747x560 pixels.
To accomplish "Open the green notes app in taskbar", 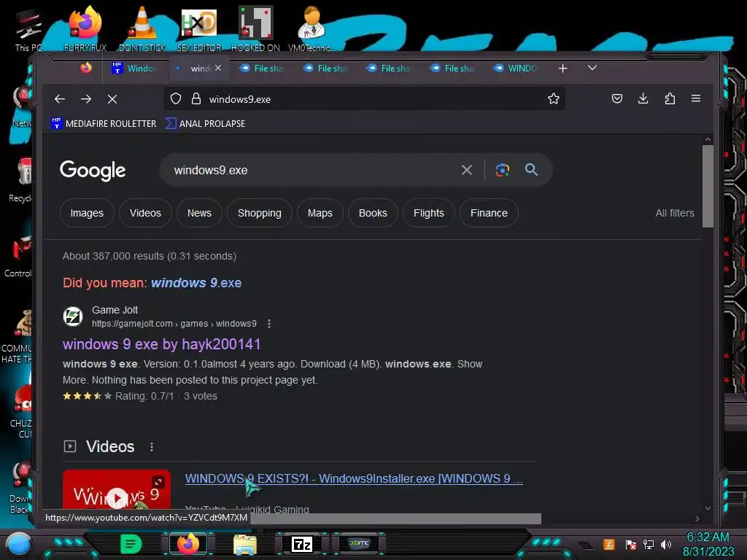I will [131, 544].
